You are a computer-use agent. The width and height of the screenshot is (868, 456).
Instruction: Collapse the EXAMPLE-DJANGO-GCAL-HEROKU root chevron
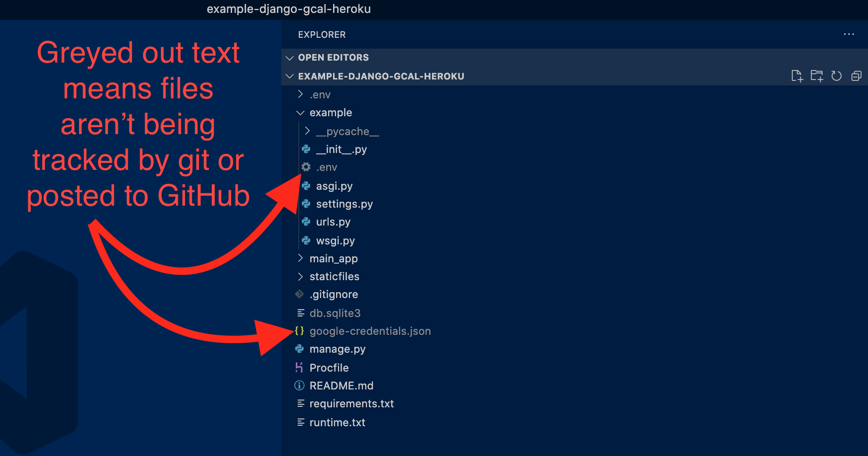pos(289,76)
